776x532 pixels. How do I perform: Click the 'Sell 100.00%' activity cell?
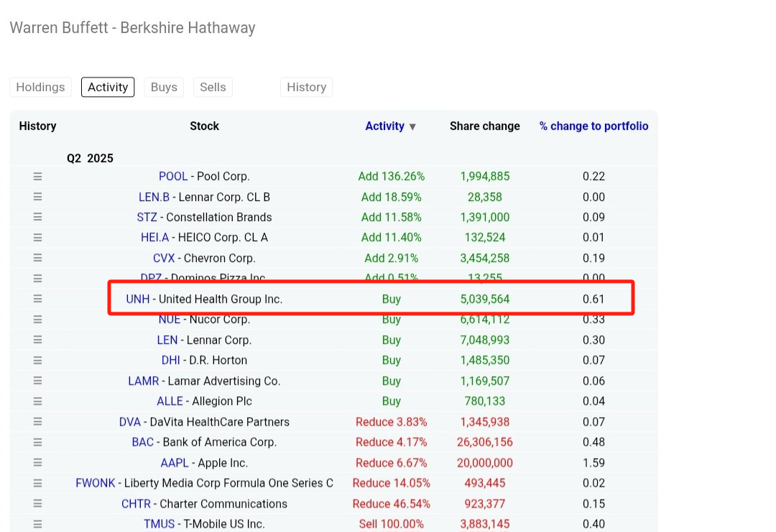pos(392,524)
